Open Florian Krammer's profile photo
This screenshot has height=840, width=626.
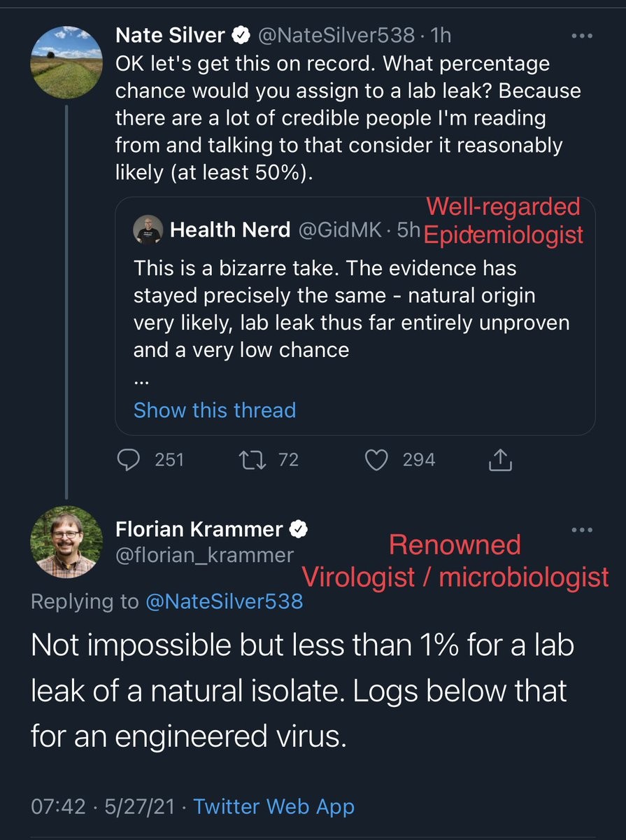point(67,542)
